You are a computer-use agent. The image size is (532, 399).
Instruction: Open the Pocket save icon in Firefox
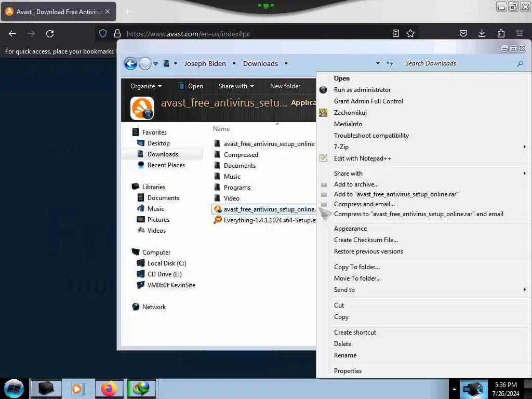point(463,33)
